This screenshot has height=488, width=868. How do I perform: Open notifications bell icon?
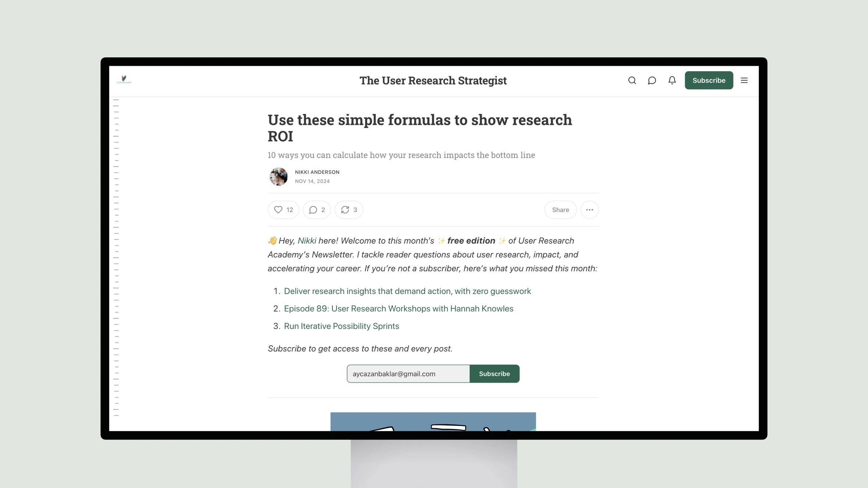click(x=672, y=80)
